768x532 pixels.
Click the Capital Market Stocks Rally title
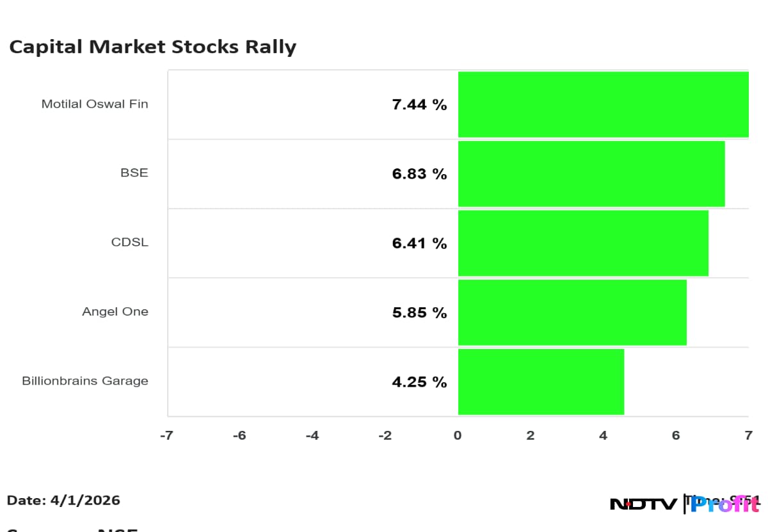pos(152,47)
